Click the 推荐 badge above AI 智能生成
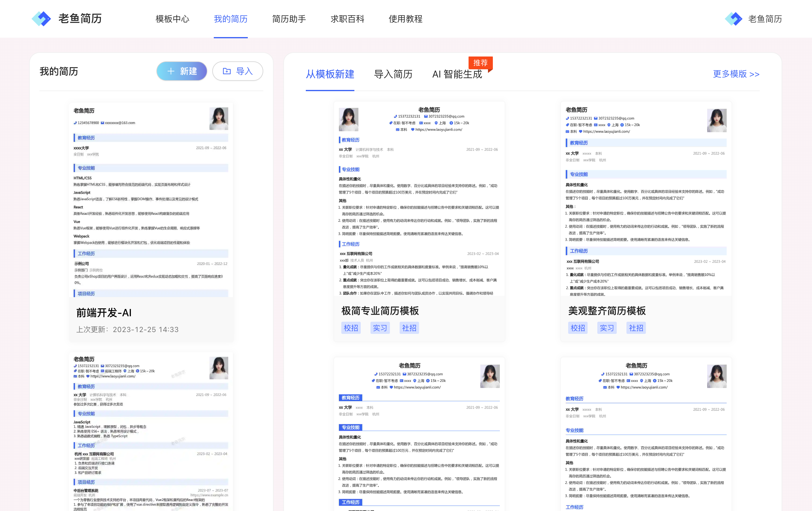812x511 pixels. click(x=480, y=63)
